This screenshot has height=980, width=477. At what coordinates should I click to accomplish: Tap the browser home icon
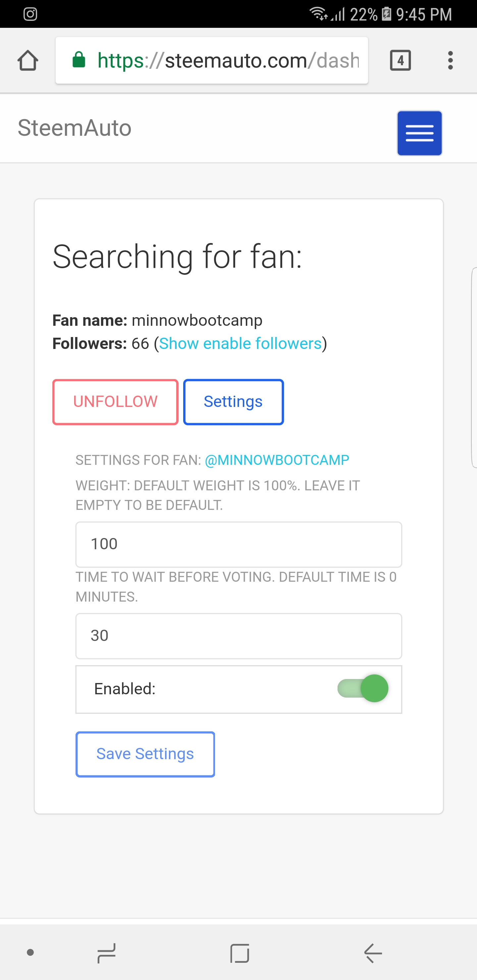(28, 61)
